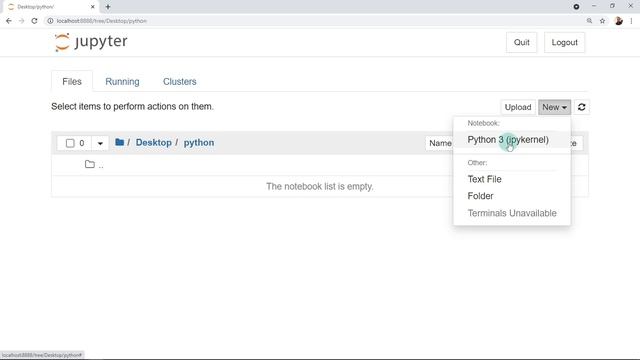Click the recording indicator icon in the title bar
The height and width of the screenshot is (360, 640).
click(576, 7)
